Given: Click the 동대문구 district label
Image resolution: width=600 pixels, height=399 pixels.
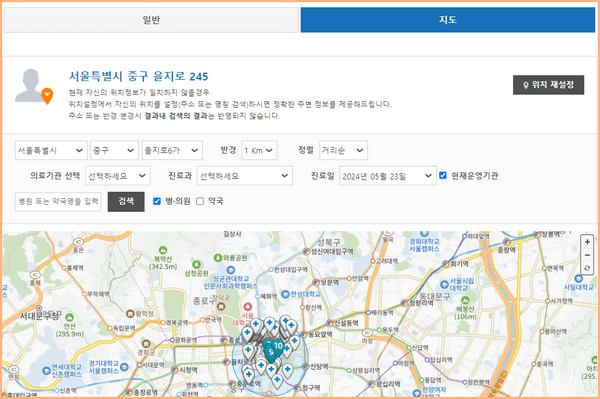Looking at the screenshot, I should (434, 296).
